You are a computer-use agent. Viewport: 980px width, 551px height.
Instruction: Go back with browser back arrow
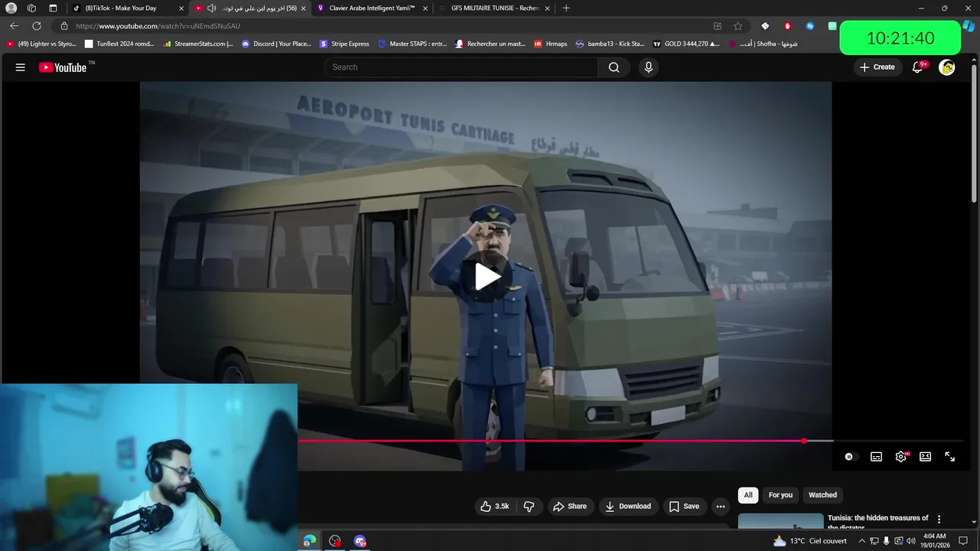point(14,26)
